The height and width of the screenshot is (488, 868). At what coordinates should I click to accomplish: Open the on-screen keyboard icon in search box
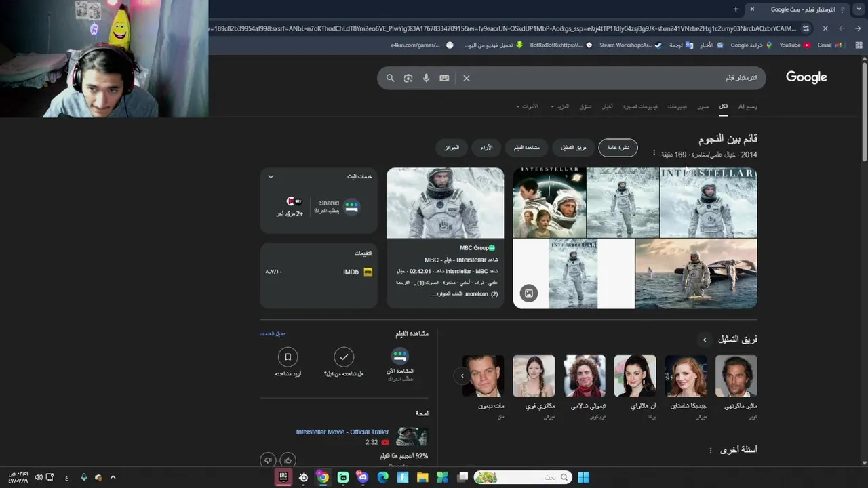444,78
